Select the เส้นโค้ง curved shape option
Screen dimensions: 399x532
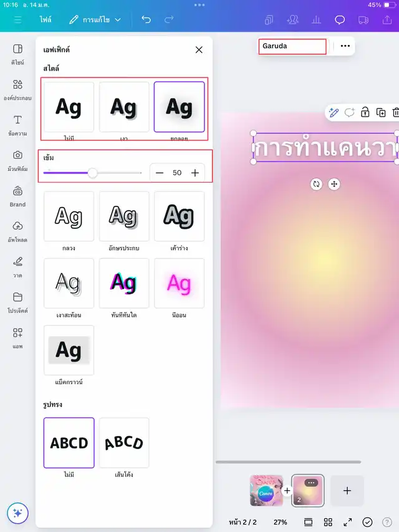(124, 443)
